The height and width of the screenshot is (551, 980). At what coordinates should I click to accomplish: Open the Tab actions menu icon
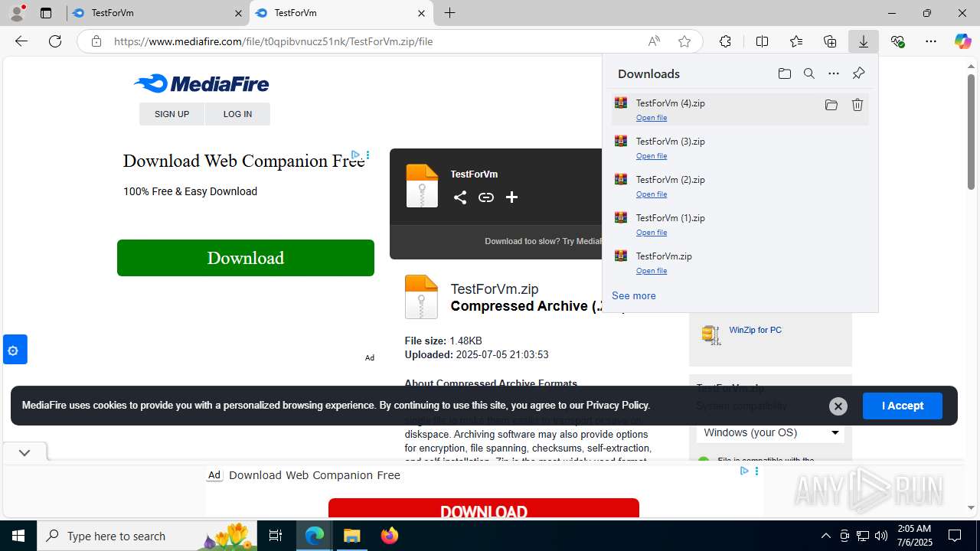pyautogui.click(x=46, y=13)
